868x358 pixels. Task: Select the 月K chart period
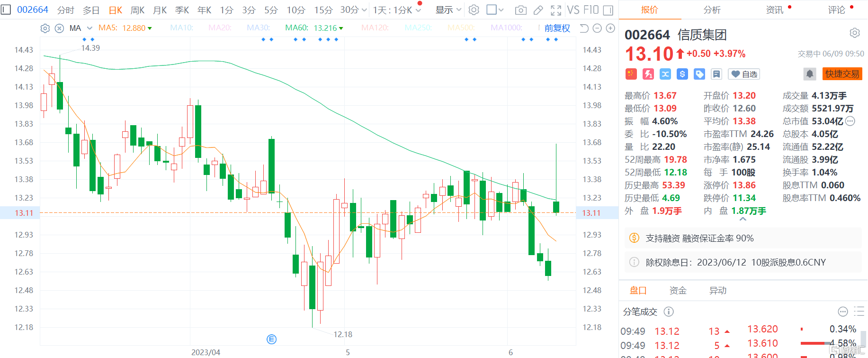[160, 10]
